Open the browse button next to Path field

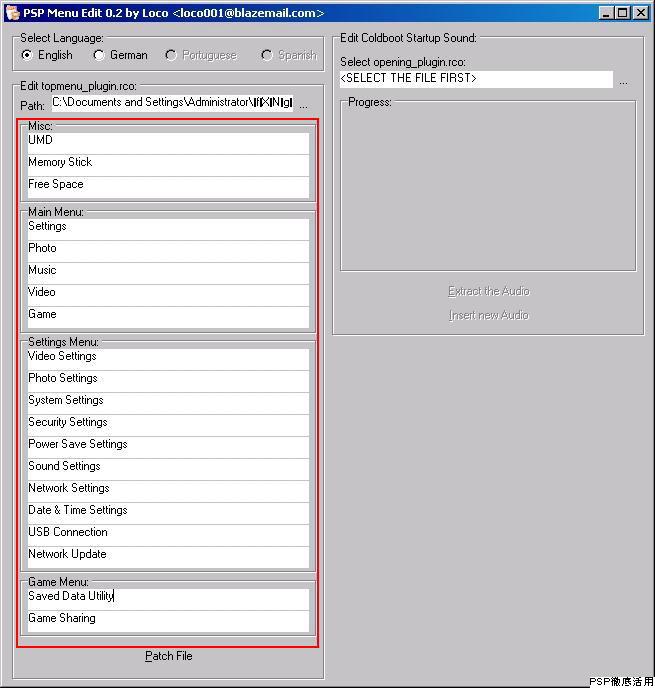coord(304,105)
